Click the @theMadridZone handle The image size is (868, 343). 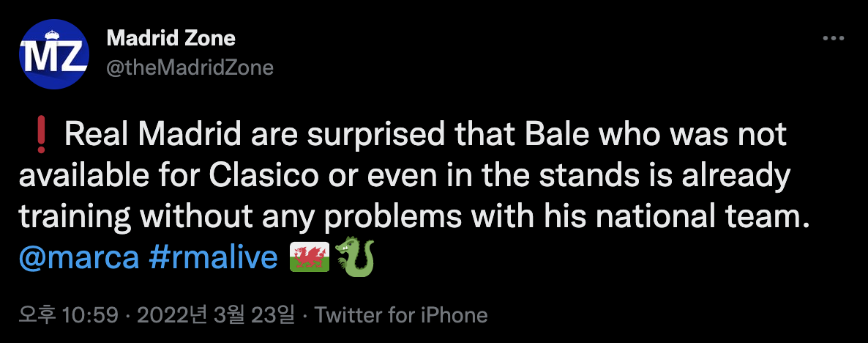[190, 68]
